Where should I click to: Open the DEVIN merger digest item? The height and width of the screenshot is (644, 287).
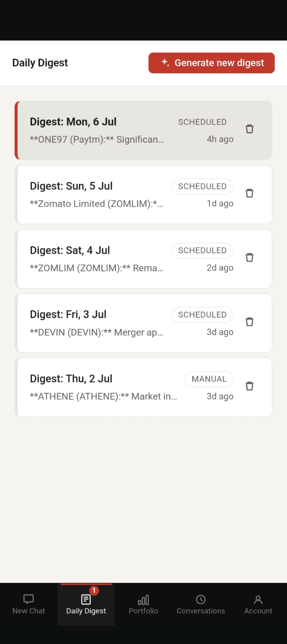pyautogui.click(x=143, y=323)
